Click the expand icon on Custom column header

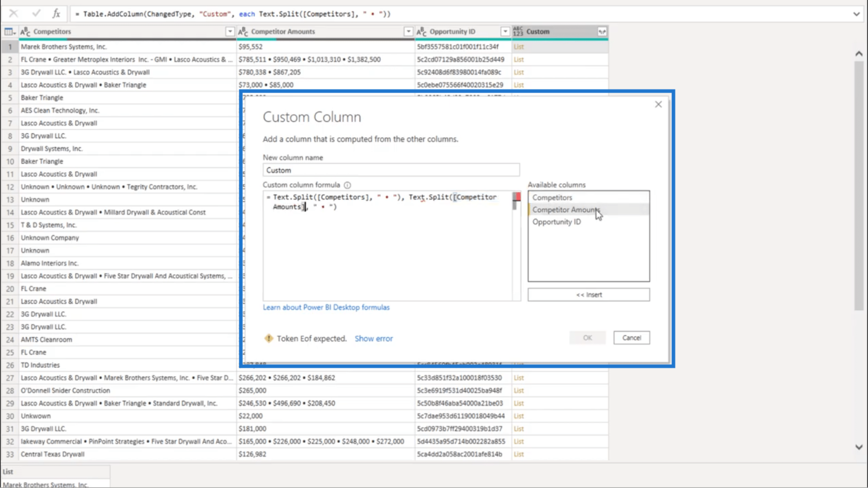coord(602,32)
